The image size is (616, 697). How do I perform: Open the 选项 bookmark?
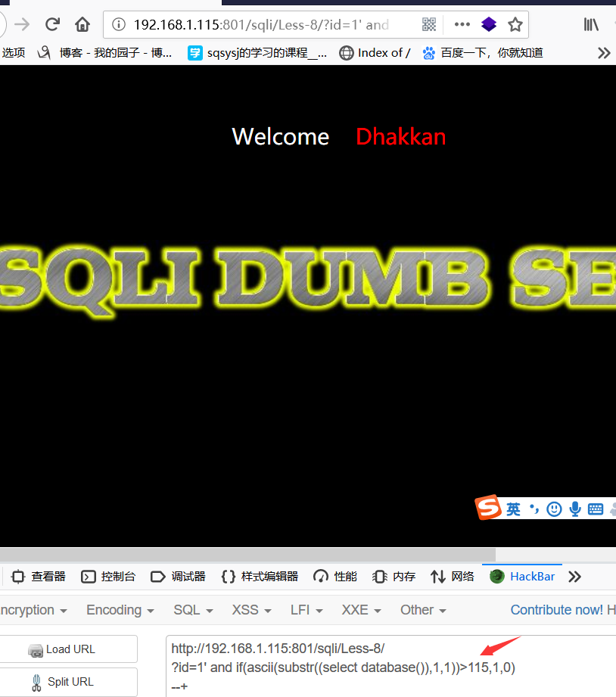click(x=14, y=53)
